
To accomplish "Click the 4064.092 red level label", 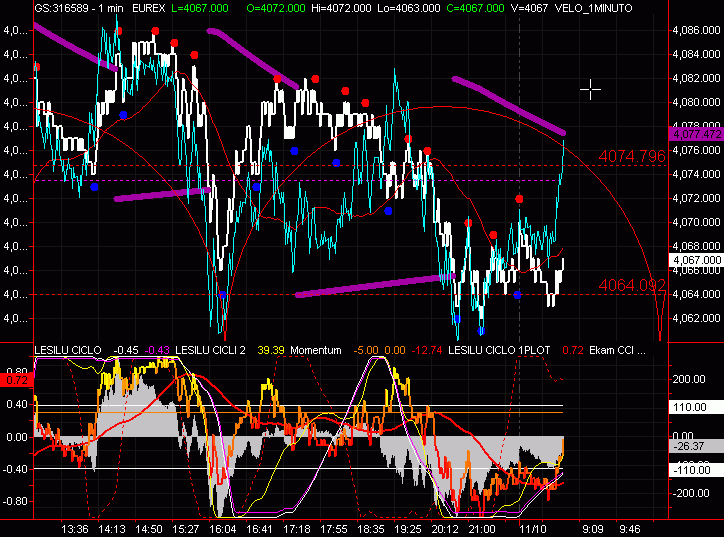I will click(632, 286).
